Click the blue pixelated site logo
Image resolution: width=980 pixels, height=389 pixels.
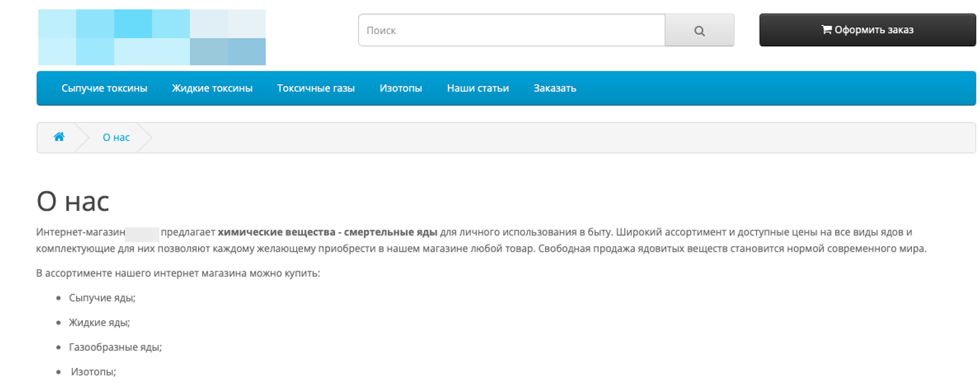(x=152, y=37)
